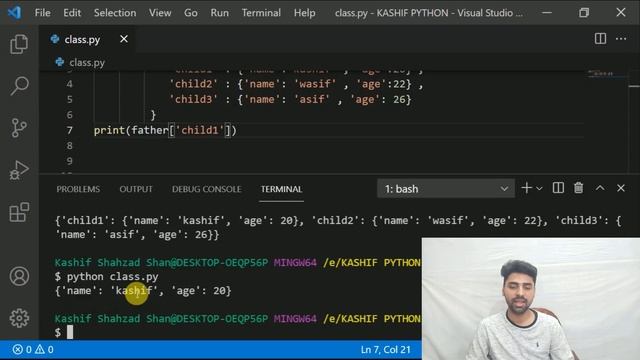This screenshot has height=360, width=640.
Task: Open the Terminal menu
Action: [x=261, y=13]
